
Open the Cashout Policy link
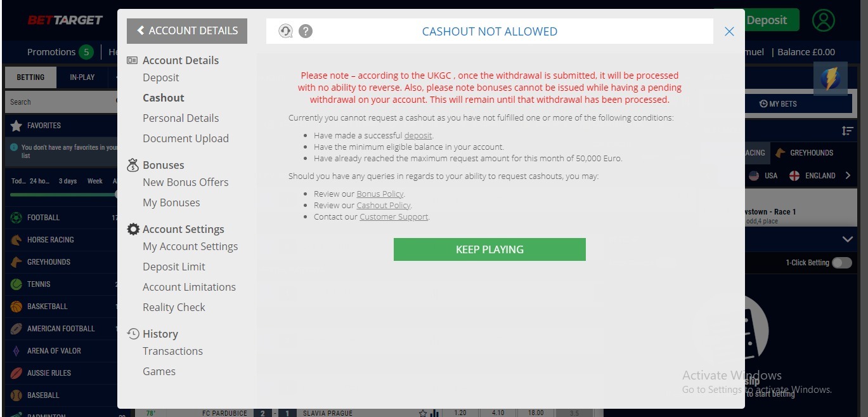384,205
